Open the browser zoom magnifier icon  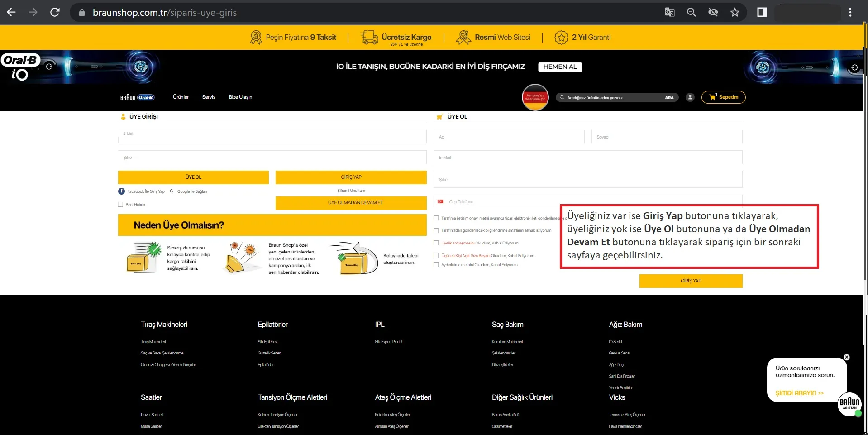click(691, 12)
